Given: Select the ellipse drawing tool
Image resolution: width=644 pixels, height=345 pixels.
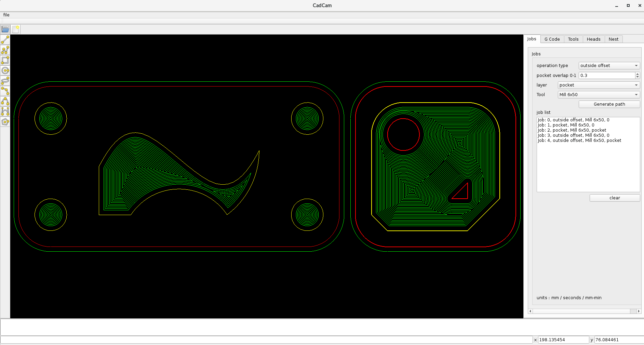Looking at the screenshot, I should point(5,81).
